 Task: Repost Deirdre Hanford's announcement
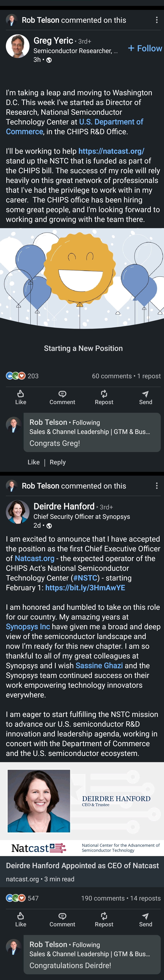tap(104, 920)
